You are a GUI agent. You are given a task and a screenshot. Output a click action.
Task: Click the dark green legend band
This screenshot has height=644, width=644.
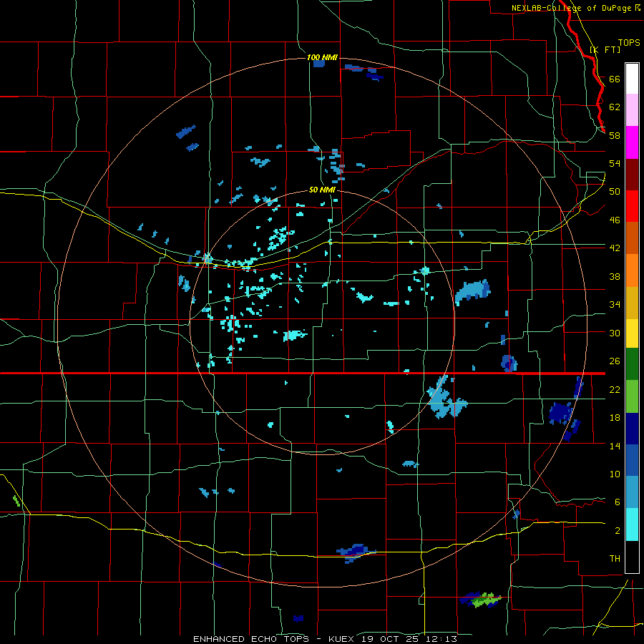[x=632, y=364]
